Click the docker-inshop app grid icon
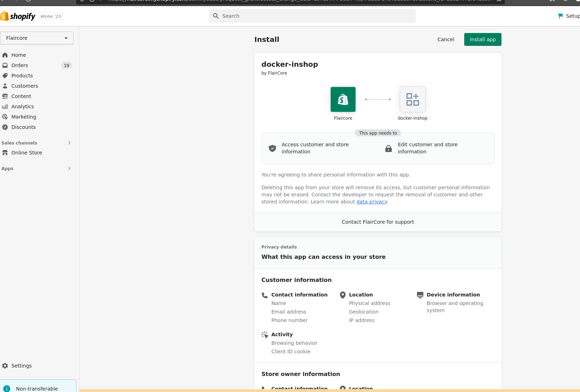This screenshot has height=392, width=580. click(412, 99)
